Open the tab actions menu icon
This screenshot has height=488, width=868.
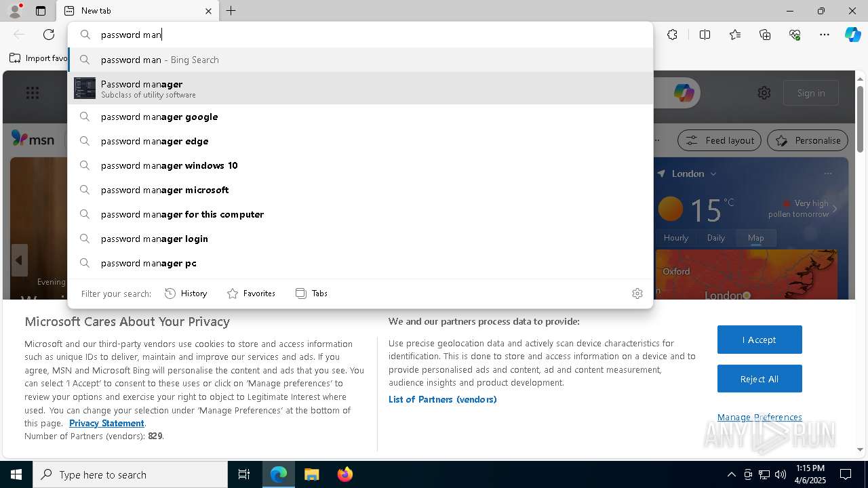[x=41, y=11]
